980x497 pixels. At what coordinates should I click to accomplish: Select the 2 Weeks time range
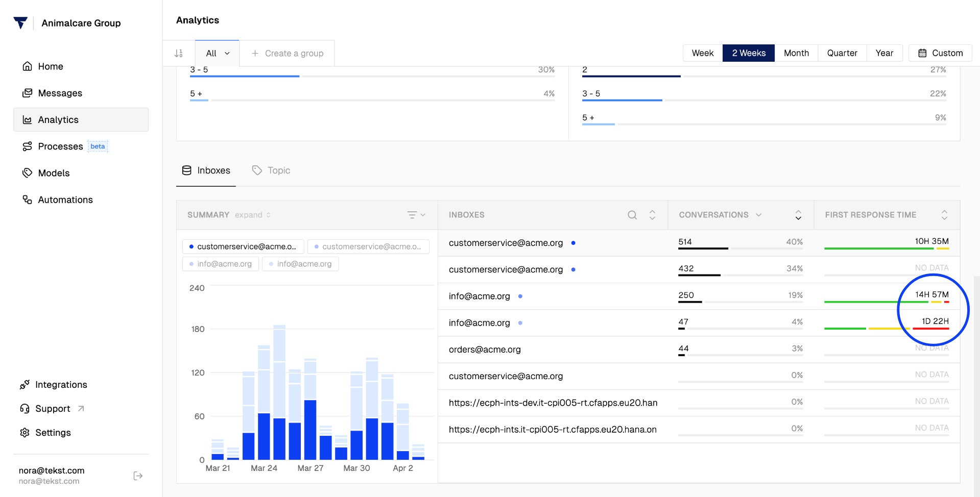749,53
